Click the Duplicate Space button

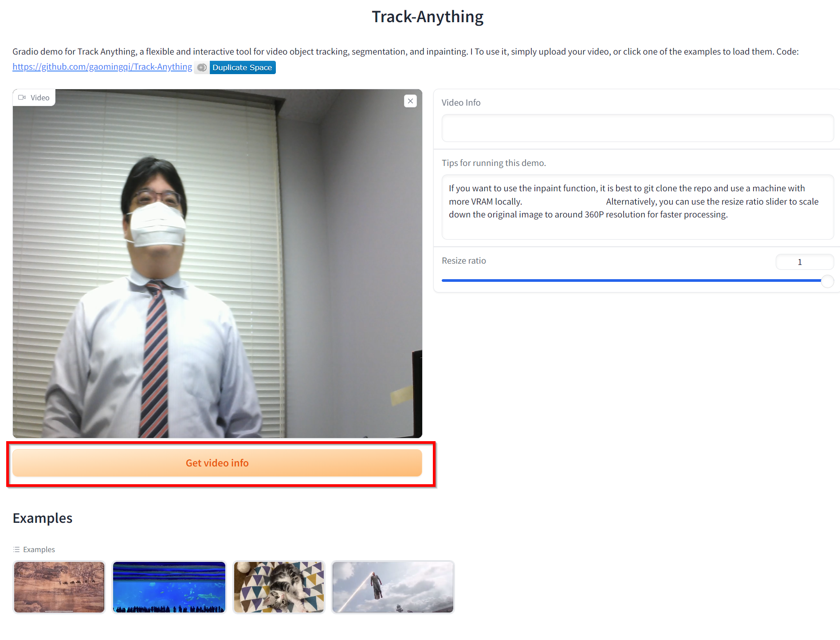coord(242,67)
